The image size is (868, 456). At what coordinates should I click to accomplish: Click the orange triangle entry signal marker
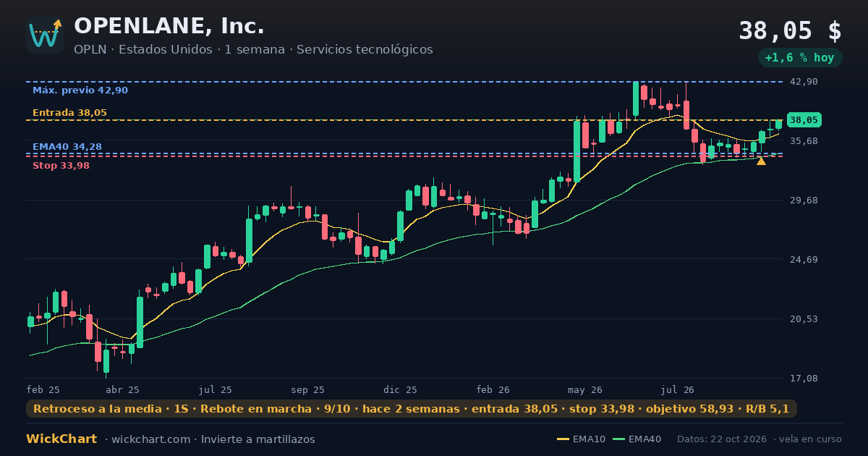click(x=761, y=161)
